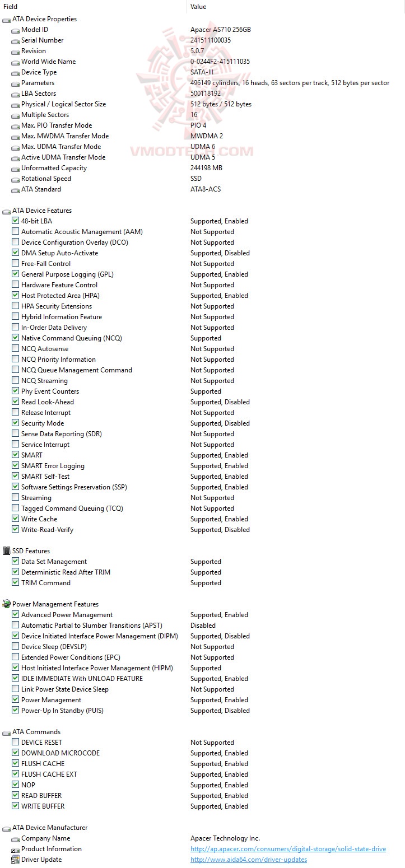
Task: Toggle the Automatic Acoustic Management (AAM) checkbox
Action: [16, 232]
